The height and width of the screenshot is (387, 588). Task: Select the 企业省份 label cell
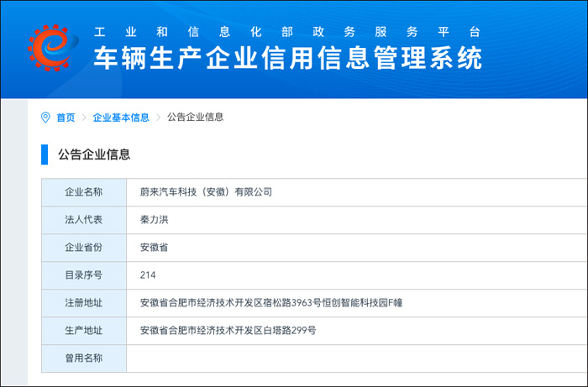84,248
